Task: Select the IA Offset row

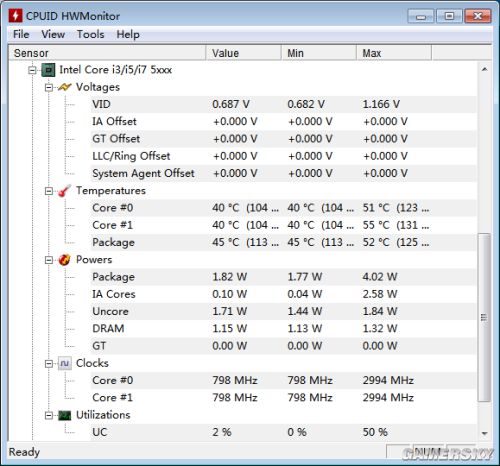Action: (x=283, y=122)
